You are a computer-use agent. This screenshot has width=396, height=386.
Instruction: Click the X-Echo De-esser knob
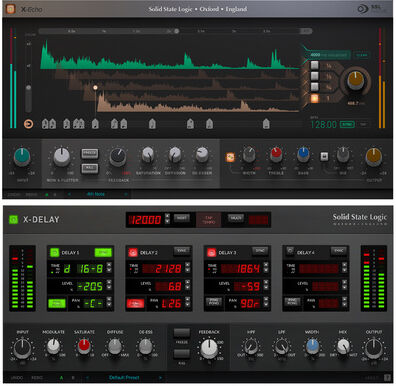pyautogui.click(x=202, y=154)
